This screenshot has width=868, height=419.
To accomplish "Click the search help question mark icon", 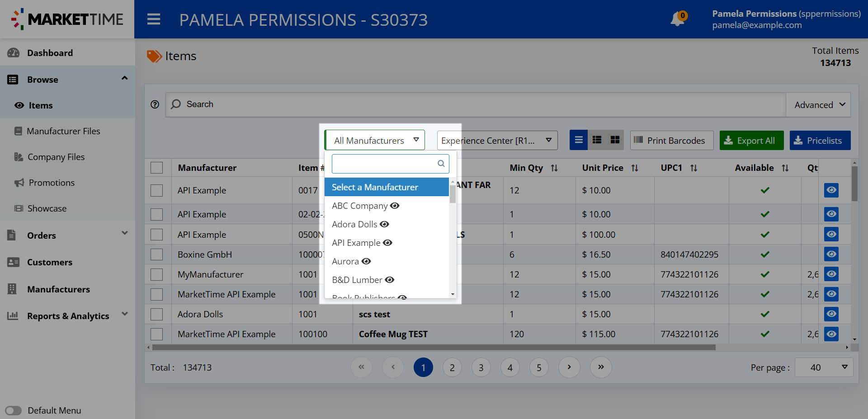I will coord(155,104).
